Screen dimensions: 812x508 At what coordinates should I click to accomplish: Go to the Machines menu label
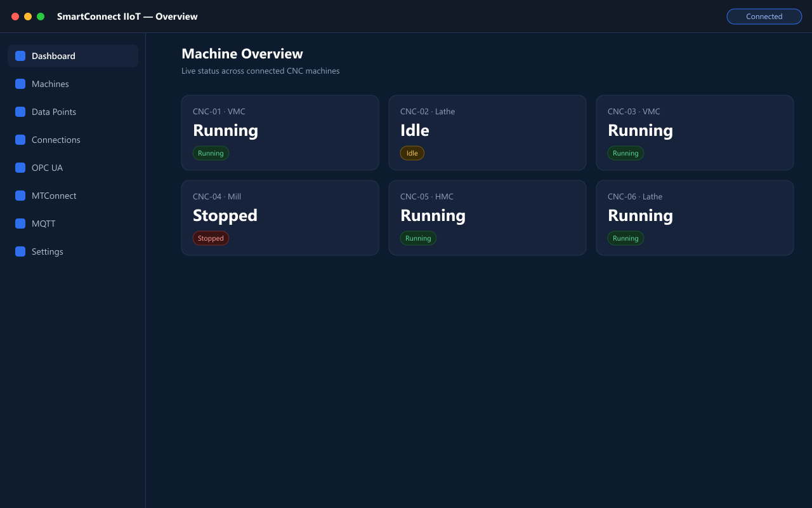50,84
